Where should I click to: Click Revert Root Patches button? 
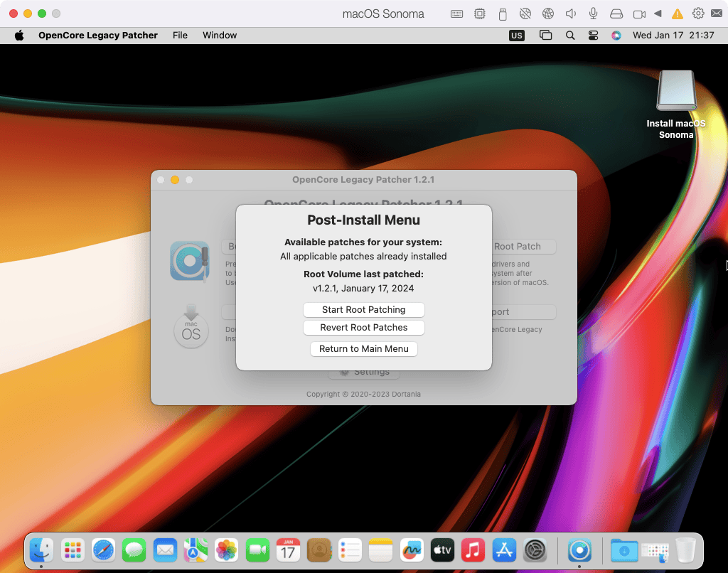[363, 328]
